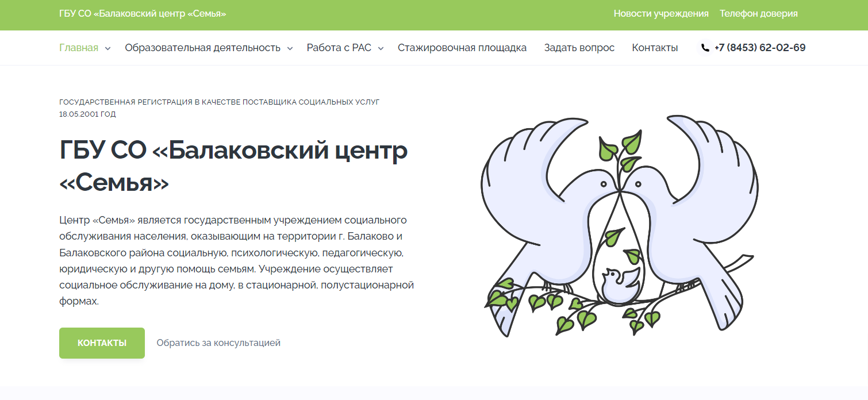Viewport: 868px width, 400px height.
Task: Select Контакты in the navigation bar
Action: point(655,48)
